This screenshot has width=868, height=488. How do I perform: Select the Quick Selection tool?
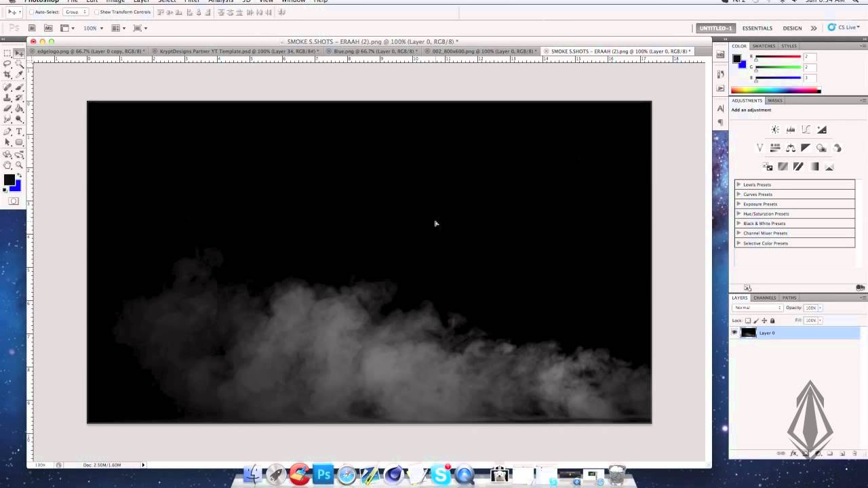19,63
